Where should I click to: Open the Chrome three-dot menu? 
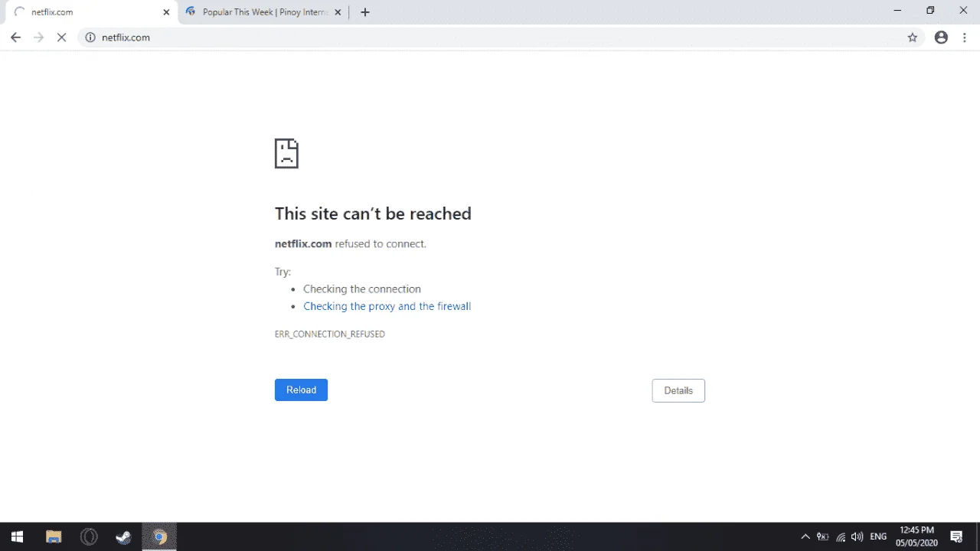pyautogui.click(x=965, y=37)
